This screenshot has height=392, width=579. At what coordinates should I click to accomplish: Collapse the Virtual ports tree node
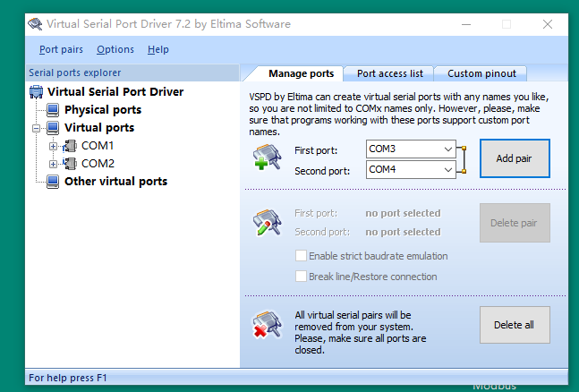[36, 128]
